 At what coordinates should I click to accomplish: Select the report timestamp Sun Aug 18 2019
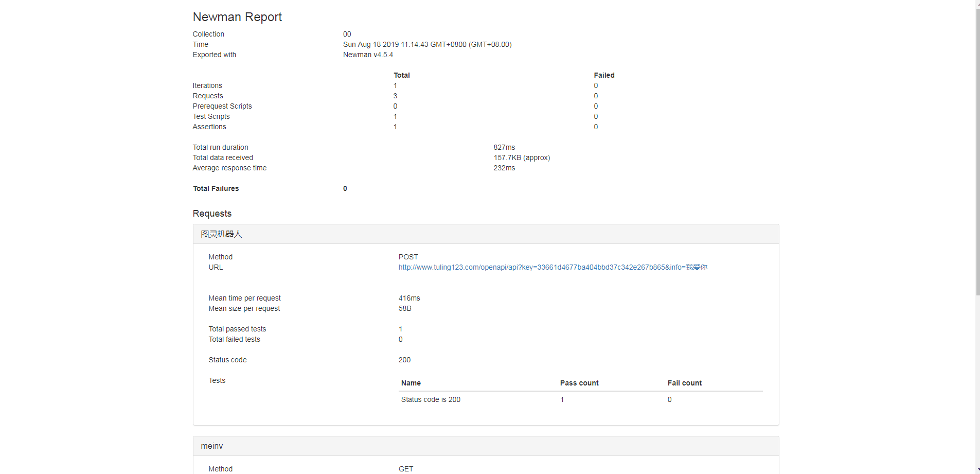pos(427,44)
